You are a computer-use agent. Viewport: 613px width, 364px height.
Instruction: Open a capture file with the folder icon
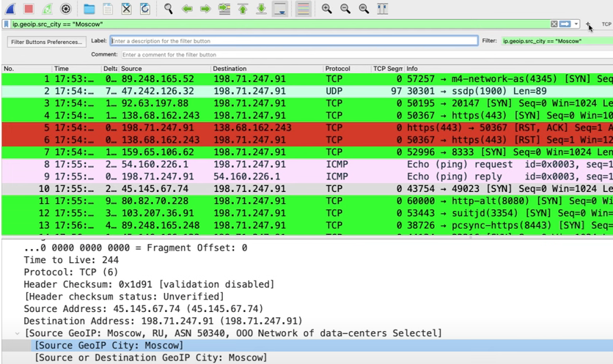pos(89,9)
